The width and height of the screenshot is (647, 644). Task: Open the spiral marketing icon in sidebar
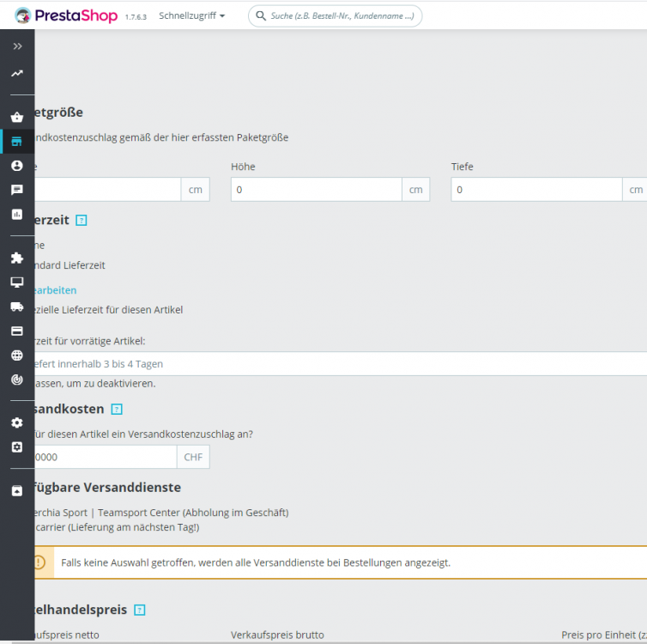[17, 380]
